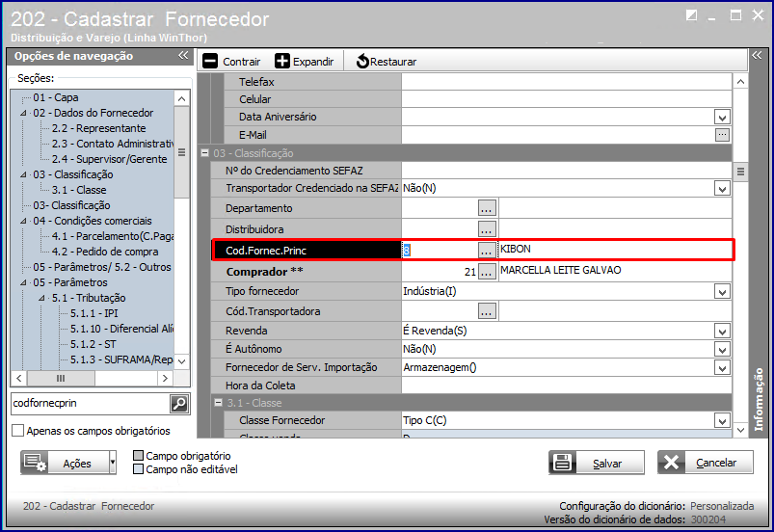The image size is (774, 532).
Task: Select 05 - Parâmetros/ 5.2 - Outros item
Action: (x=102, y=267)
